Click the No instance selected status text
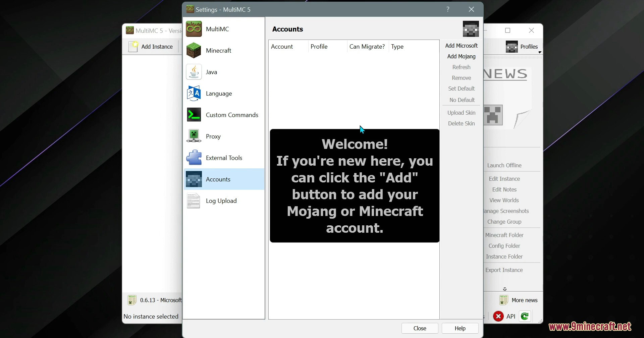Viewport: 644px width, 338px height. [151, 317]
